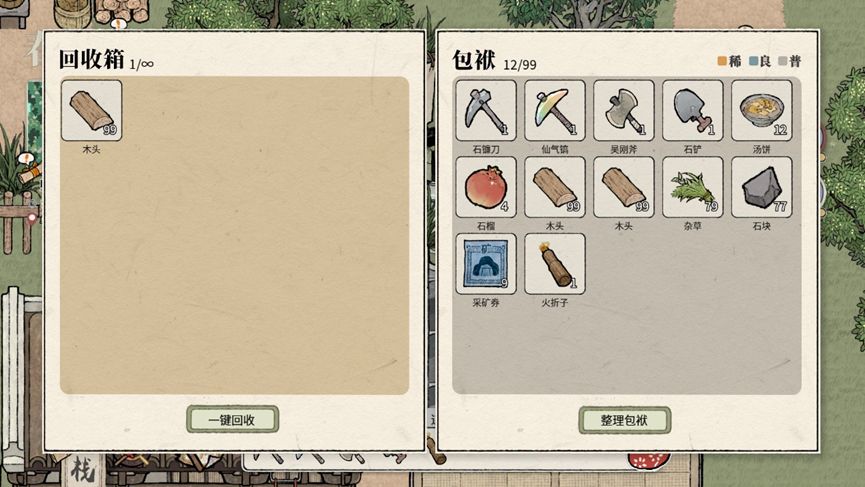Click the empty backpack slot after 火折子
Image resolution: width=865 pixels, height=487 pixels.
624,264
